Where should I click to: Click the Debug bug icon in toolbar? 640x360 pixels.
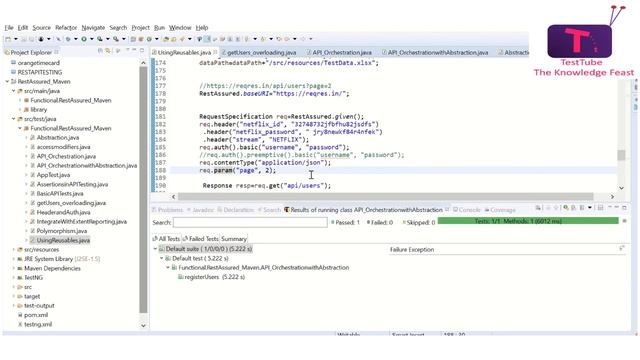click(x=68, y=39)
